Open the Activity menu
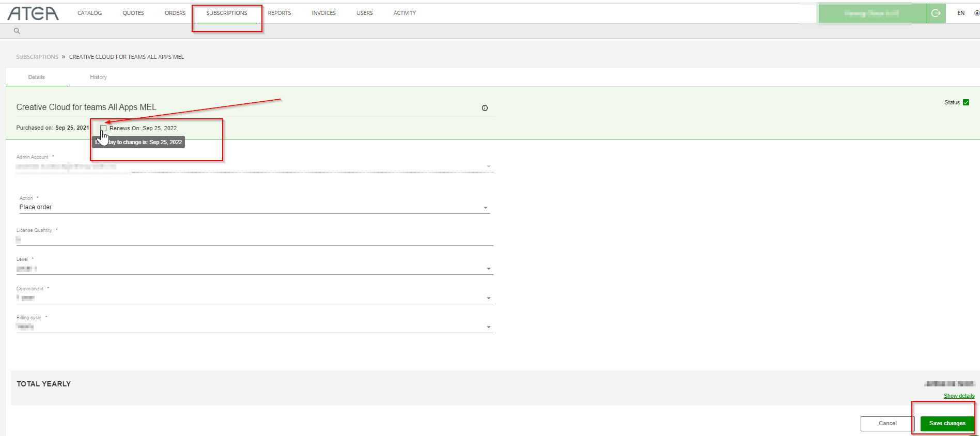This screenshot has width=980, height=436. tap(405, 13)
